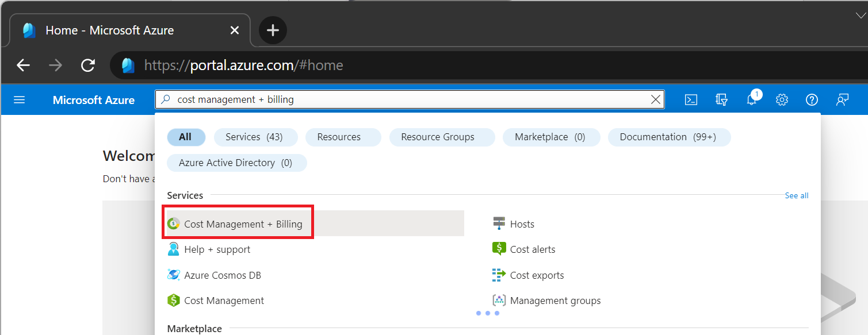Viewport: 868px width, 335px height.
Task: Select the Marketplace (0) filter pill
Action: [551, 137]
